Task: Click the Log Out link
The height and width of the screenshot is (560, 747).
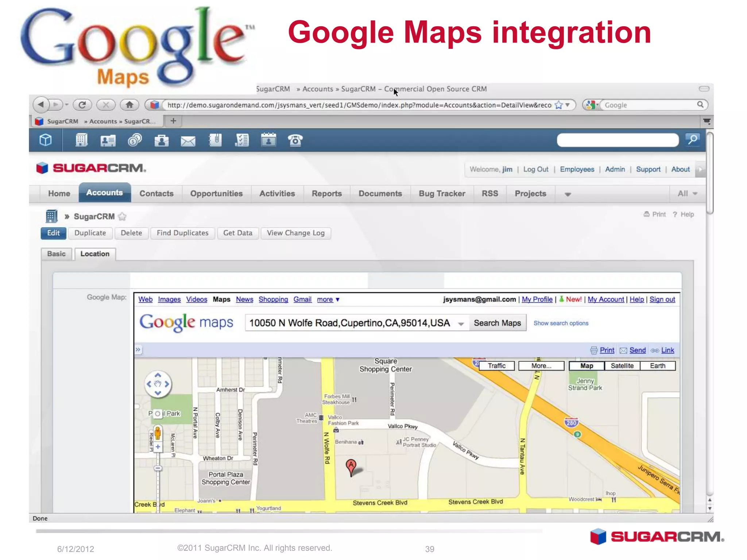Action: pyautogui.click(x=535, y=169)
